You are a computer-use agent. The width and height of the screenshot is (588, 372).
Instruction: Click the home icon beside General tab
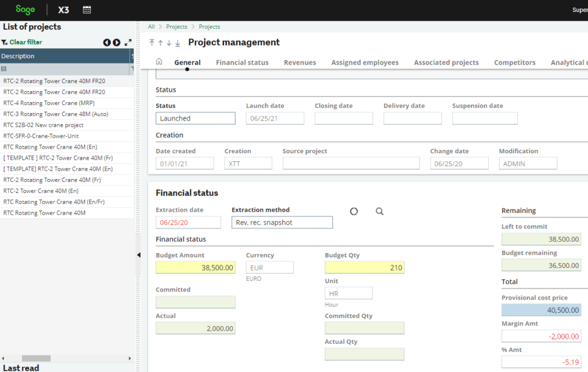(x=159, y=61)
